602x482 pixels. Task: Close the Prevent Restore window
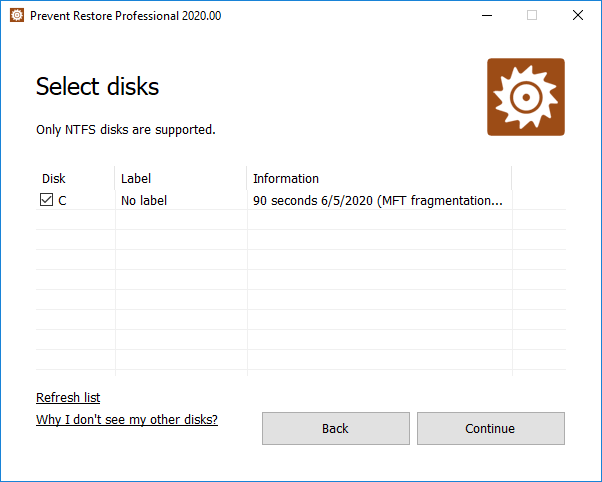pos(578,15)
